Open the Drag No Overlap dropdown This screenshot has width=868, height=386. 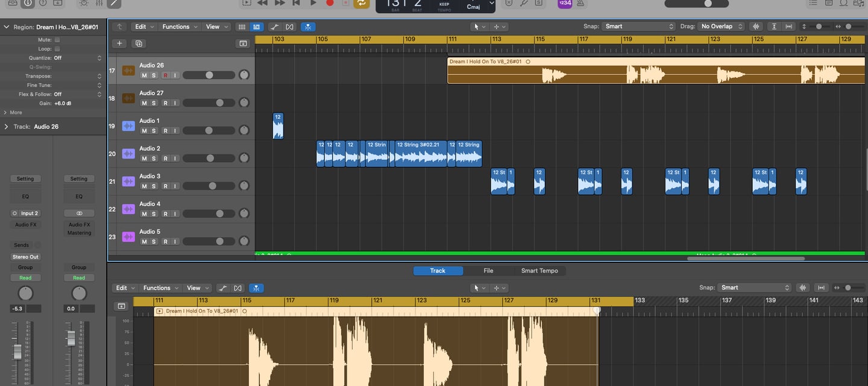(x=721, y=27)
